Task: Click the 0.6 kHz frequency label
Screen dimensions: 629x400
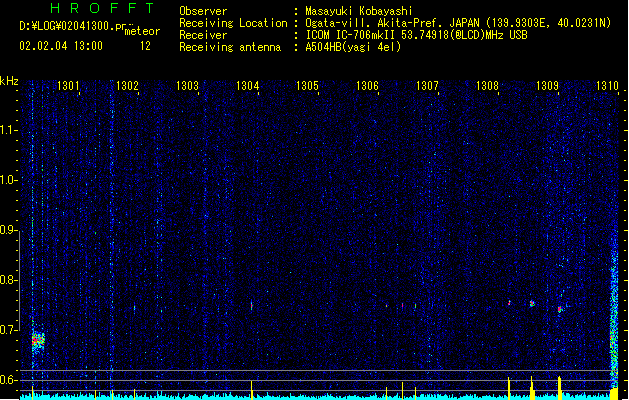Action: pos(8,380)
